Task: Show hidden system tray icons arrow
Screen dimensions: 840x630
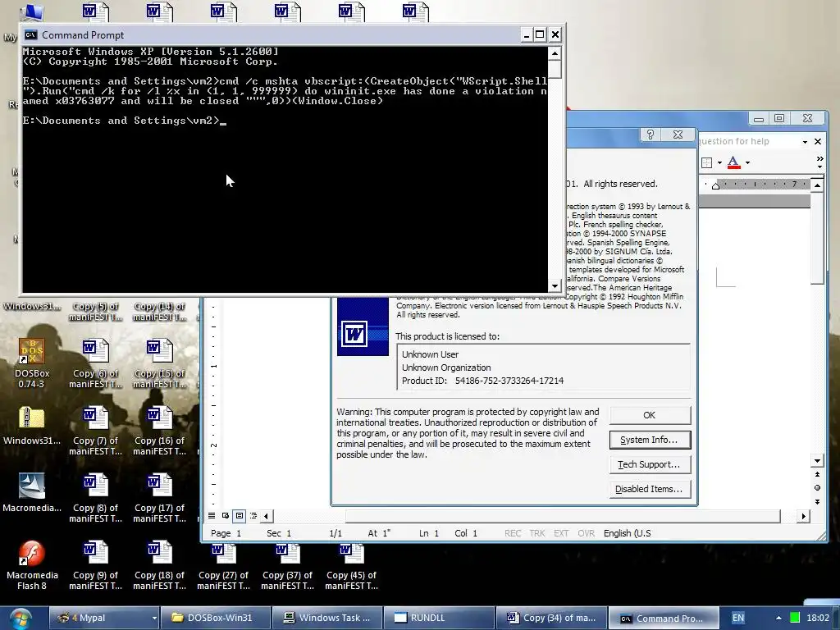Action: (778, 618)
